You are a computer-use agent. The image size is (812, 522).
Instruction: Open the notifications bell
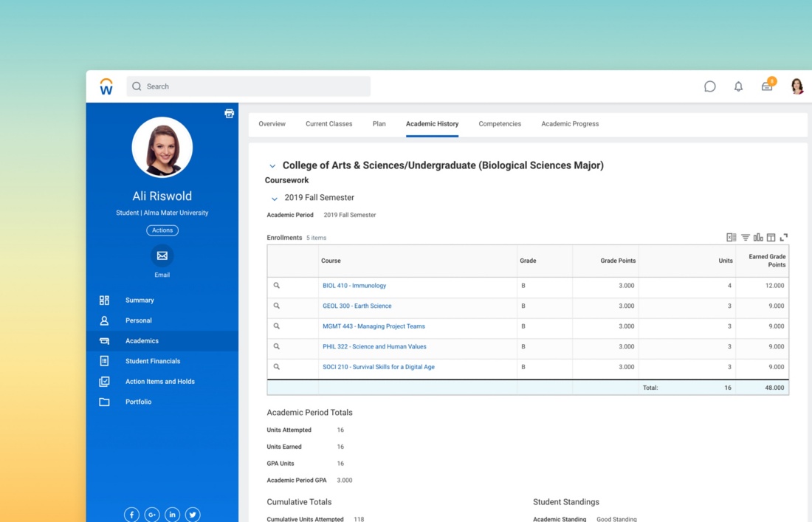click(x=738, y=86)
